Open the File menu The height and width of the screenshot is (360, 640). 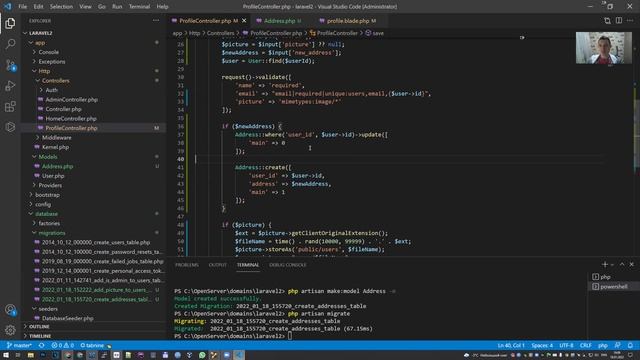click(22, 7)
